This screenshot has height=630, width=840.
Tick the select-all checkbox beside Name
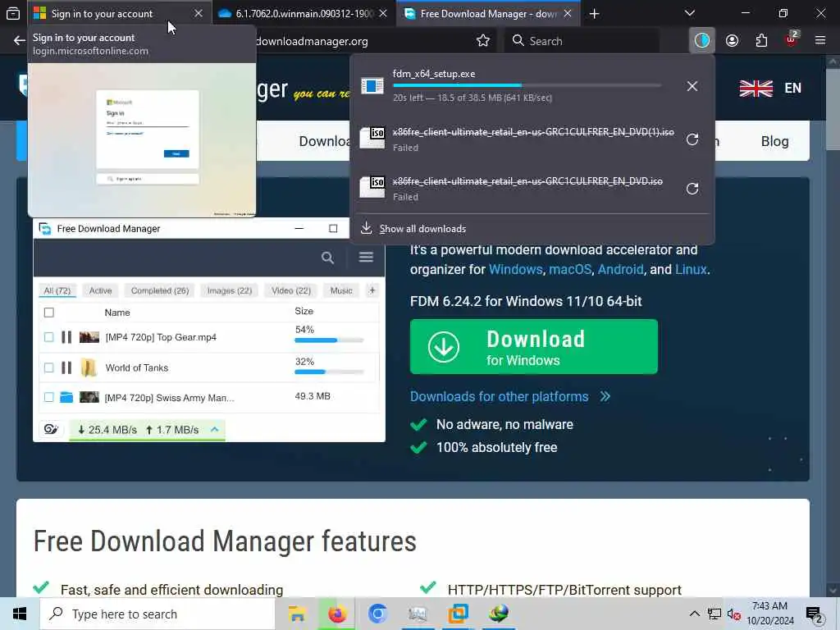(48, 313)
